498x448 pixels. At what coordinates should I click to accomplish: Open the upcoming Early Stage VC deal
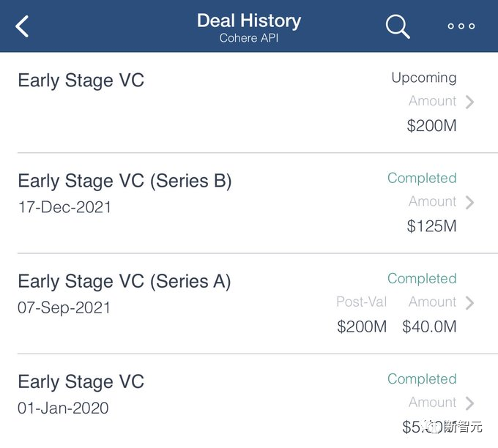(x=81, y=81)
